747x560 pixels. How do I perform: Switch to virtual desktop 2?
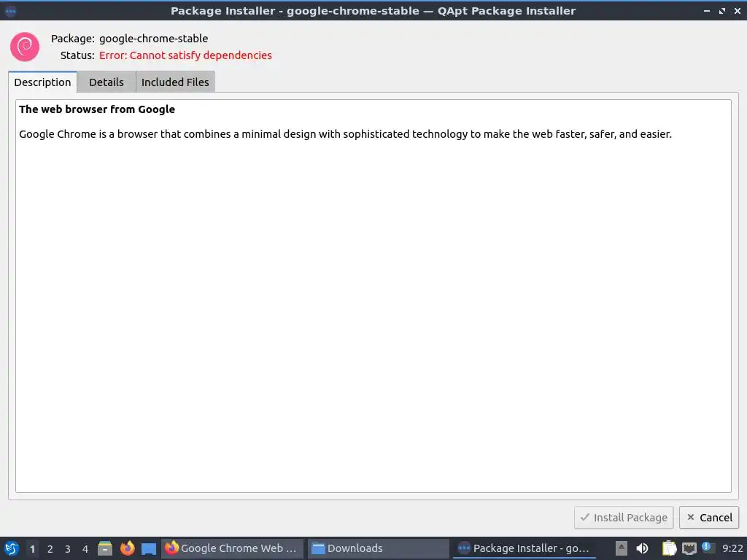coord(50,549)
